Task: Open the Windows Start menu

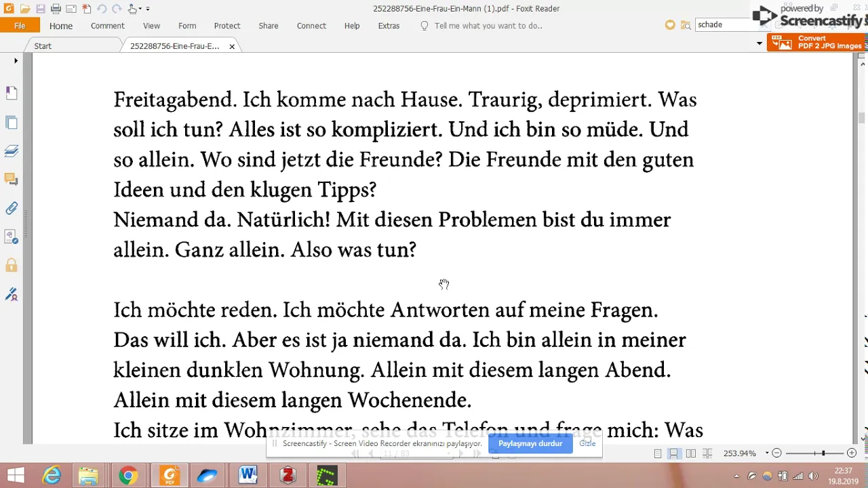Action: point(15,476)
